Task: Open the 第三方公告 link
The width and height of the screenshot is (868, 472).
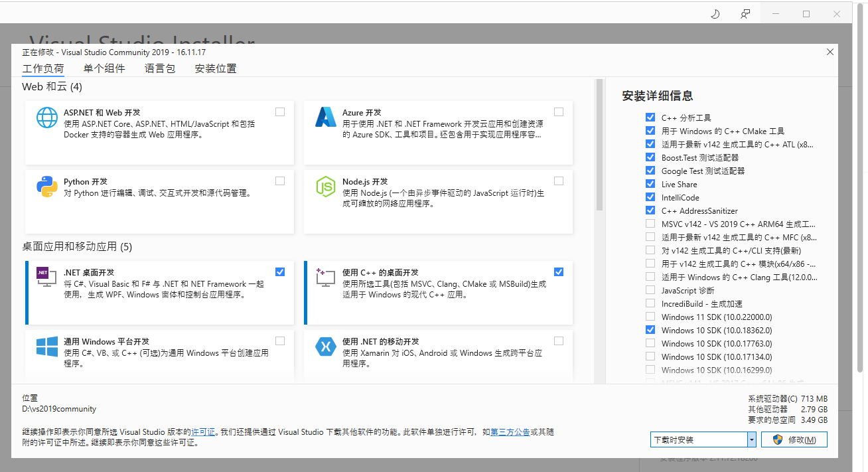Action: click(x=510, y=432)
